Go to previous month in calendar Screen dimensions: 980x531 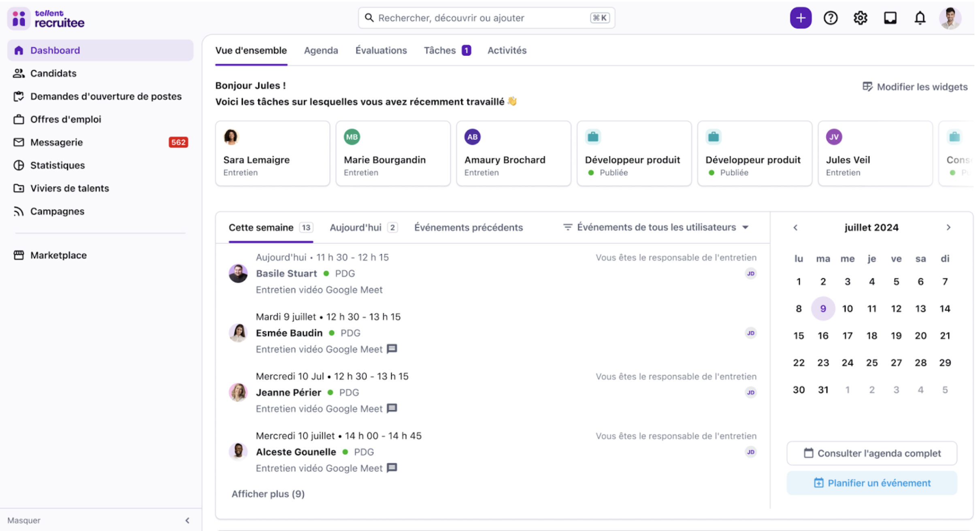(795, 227)
